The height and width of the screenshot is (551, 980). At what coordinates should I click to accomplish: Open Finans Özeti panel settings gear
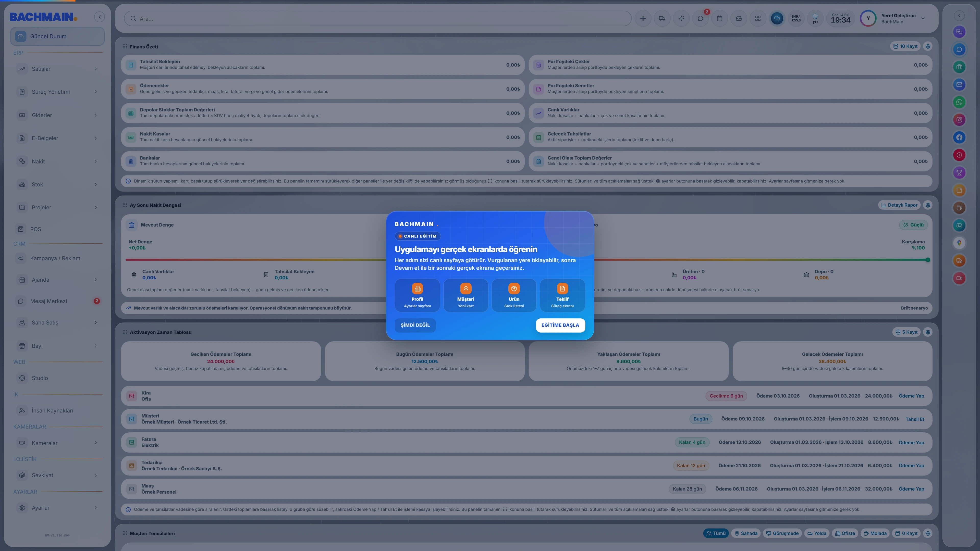click(928, 46)
